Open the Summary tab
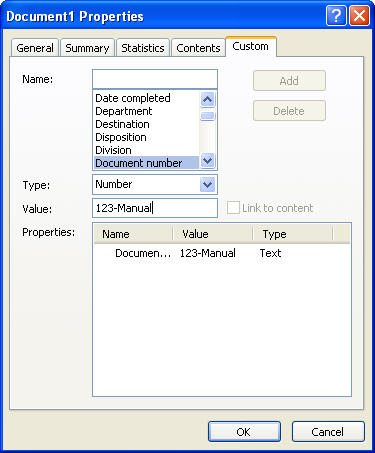Viewport: 375px width, 453px height. coord(87,48)
